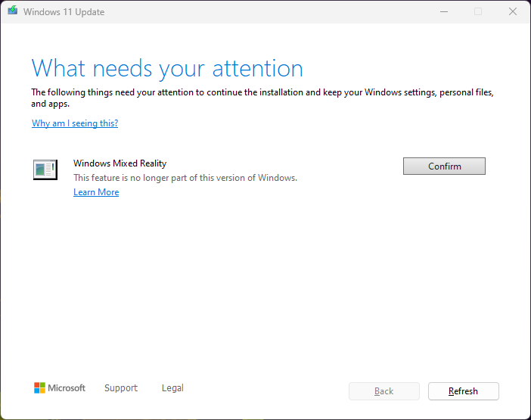
Task: Click the 'What needs your attention' heading
Action: 167,69
